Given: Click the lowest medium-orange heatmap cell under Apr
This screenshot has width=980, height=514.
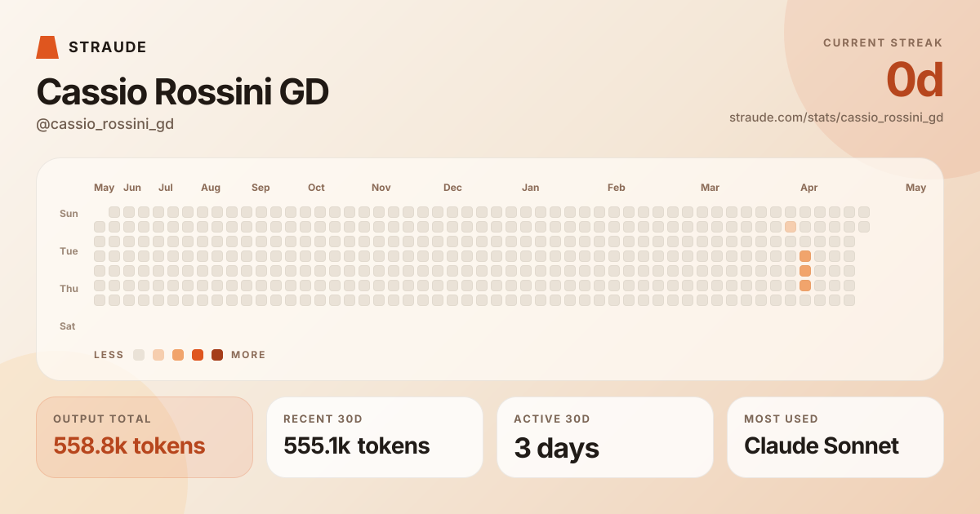Looking at the screenshot, I should coord(805,286).
